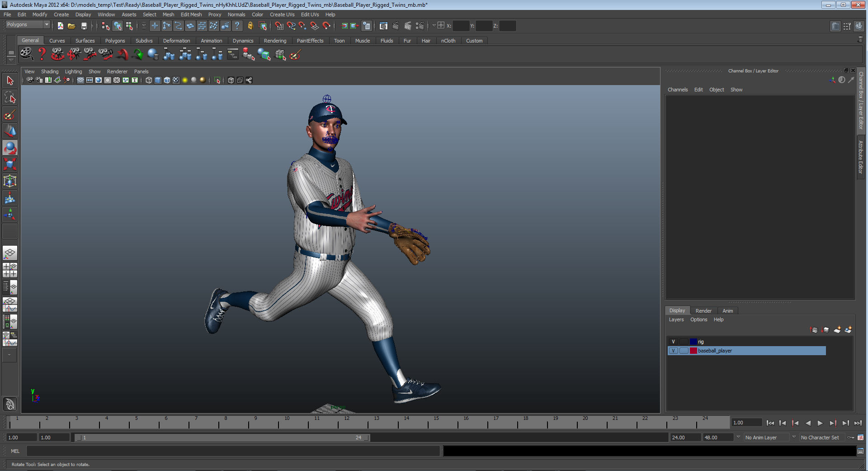868x471 pixels.
Task: Enable snap to grids magnet icon
Action: (x=279, y=26)
